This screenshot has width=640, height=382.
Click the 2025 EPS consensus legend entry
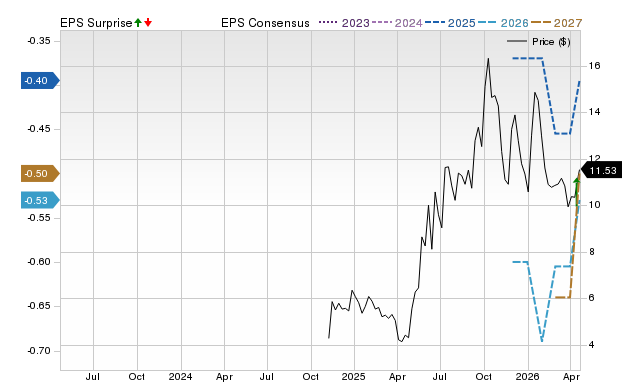click(x=450, y=23)
